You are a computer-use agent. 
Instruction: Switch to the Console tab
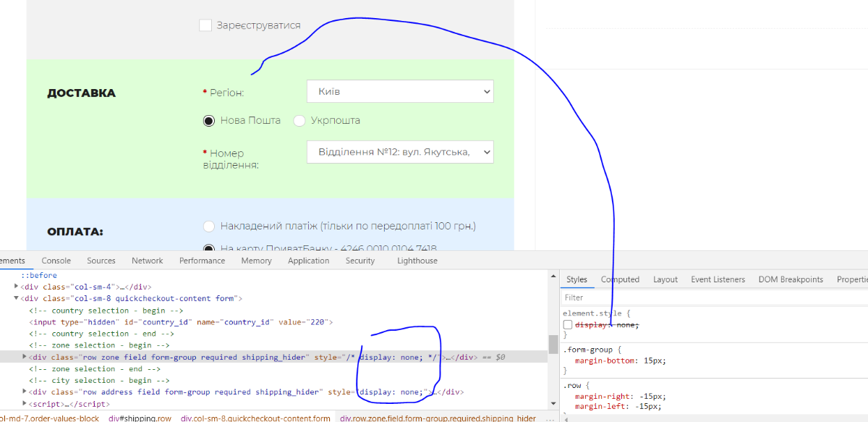tap(56, 261)
